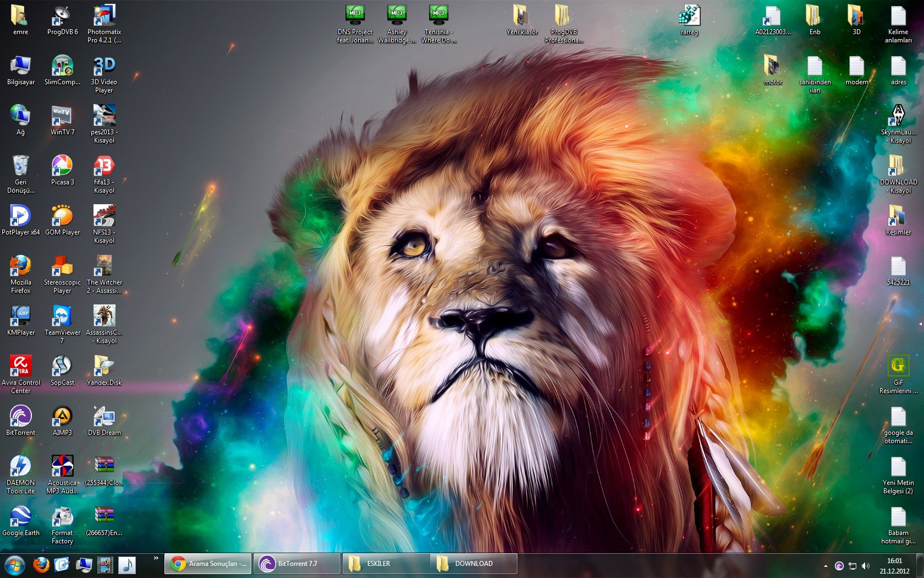924x578 pixels.
Task: Switch to BitTorrent 7.7 taskbar button
Action: click(x=298, y=564)
